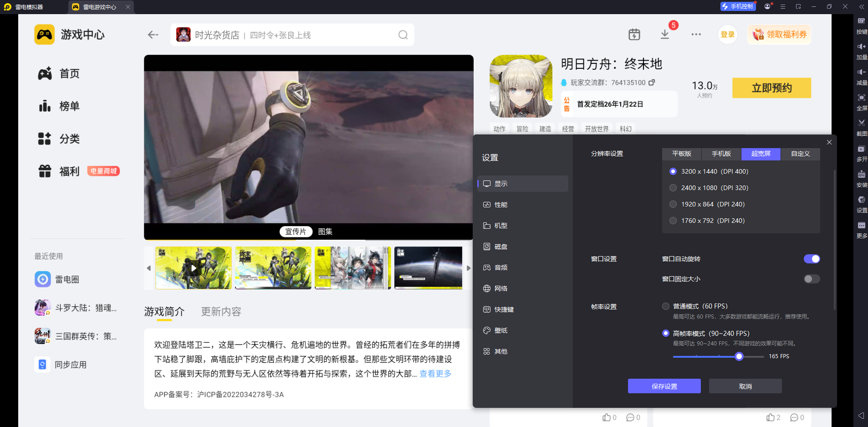Open the calendar check-in icon
The width and height of the screenshot is (868, 427).
[634, 34]
